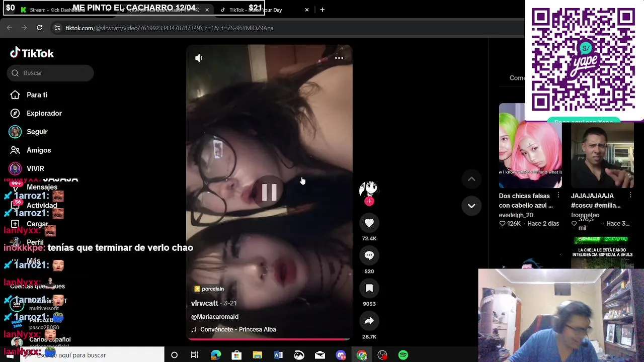Open Convéncete - Princesa Alba sound

click(x=234, y=329)
